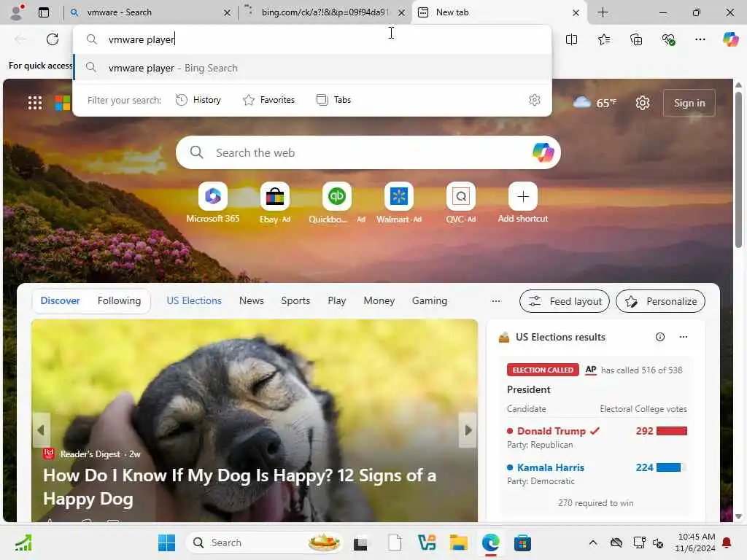The height and width of the screenshot is (560, 747).
Task: Select the Money feed tab
Action: click(379, 301)
